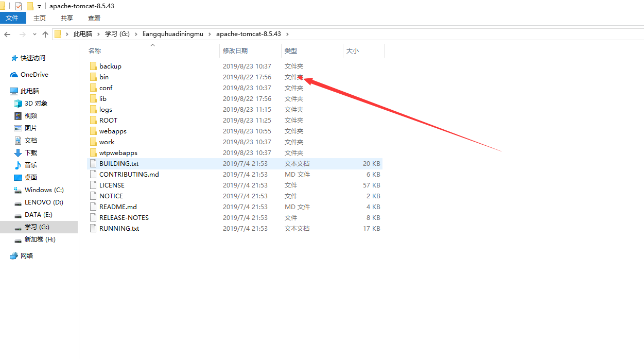The width and height of the screenshot is (644, 359).
Task: Click the logs folder icon
Action: [x=93, y=109]
